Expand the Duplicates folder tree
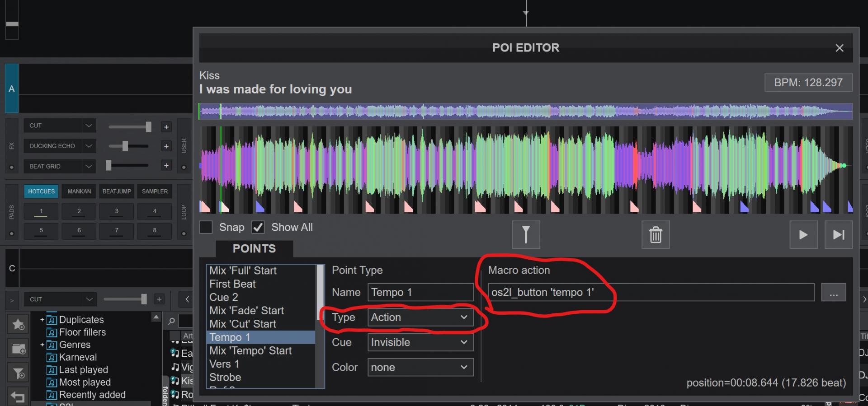This screenshot has height=406, width=868. pos(42,320)
